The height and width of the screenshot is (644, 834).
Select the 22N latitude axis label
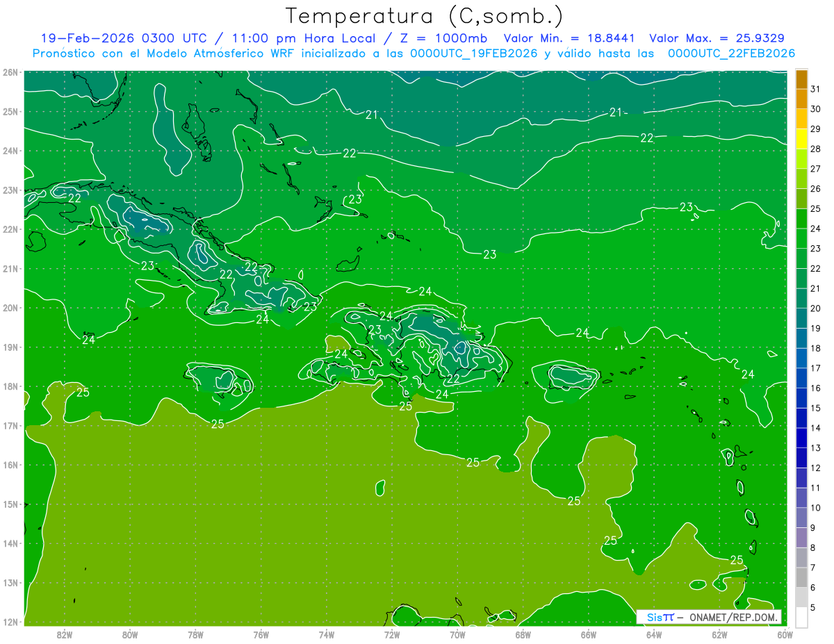click(10, 229)
